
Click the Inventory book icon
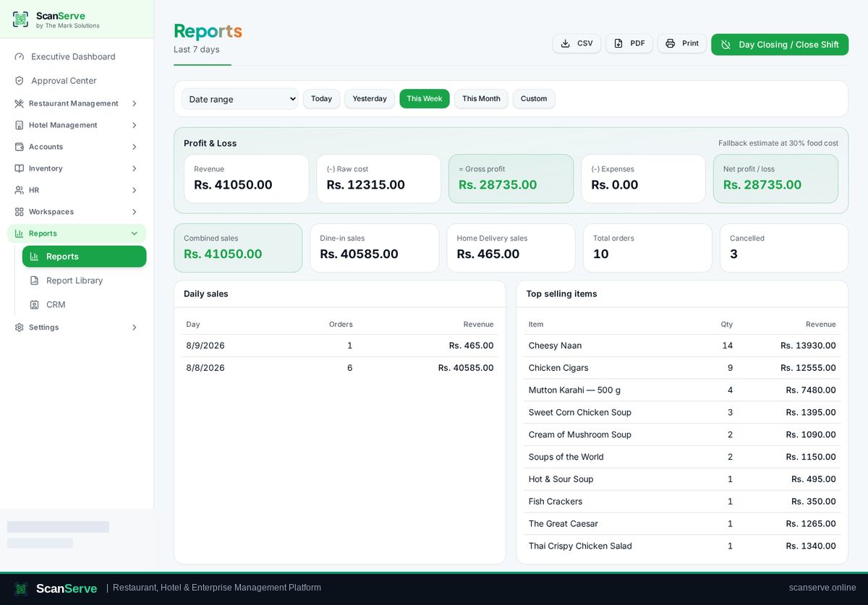tap(20, 168)
